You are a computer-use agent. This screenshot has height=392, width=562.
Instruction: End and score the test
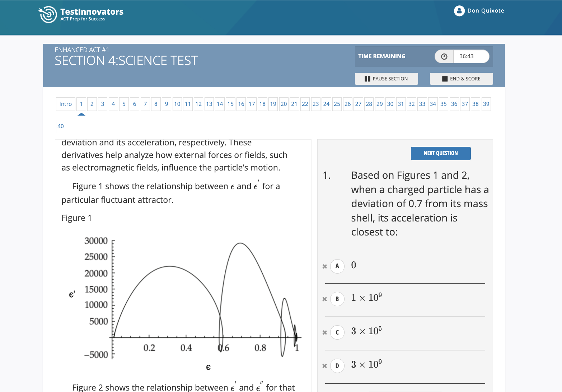(461, 79)
